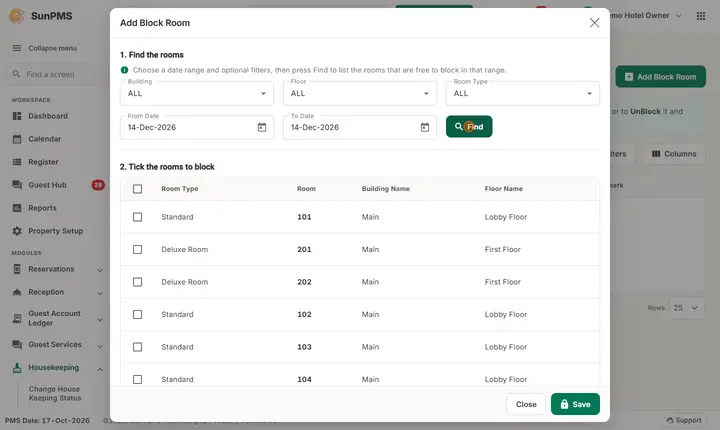720x430 pixels.
Task: Open Dashboard from the sidebar
Action: pos(48,116)
